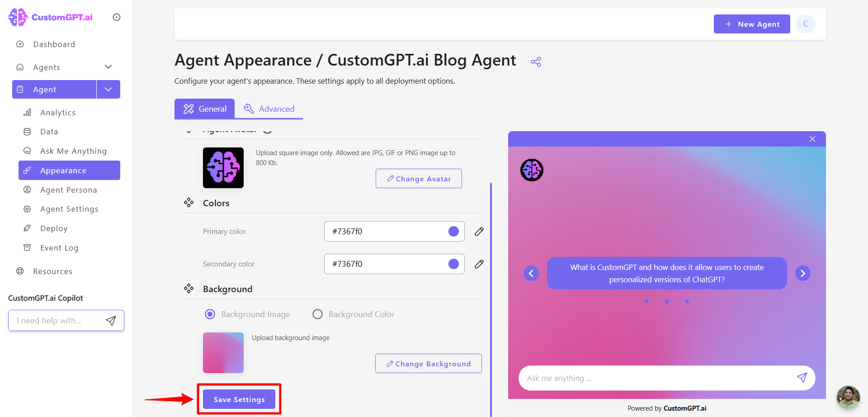Open Agent Persona settings
The height and width of the screenshot is (417, 868).
click(x=69, y=190)
